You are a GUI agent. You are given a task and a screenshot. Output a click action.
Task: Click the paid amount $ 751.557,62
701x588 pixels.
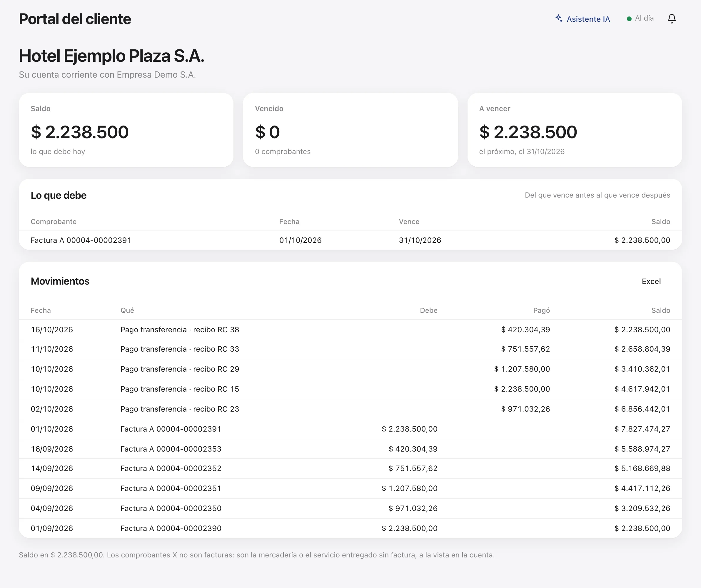(525, 349)
